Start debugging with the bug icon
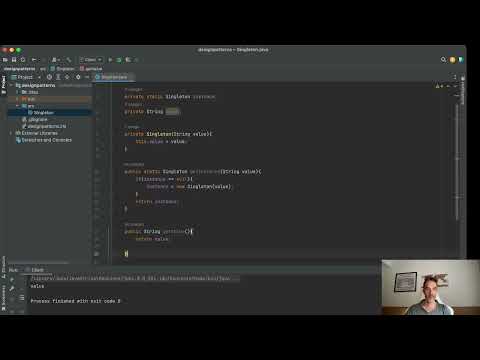 click(x=119, y=60)
